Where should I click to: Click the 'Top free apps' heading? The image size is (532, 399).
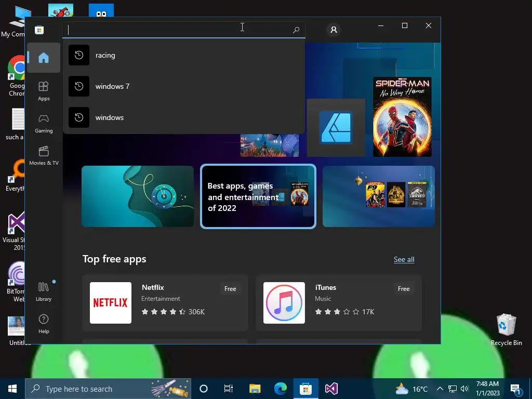[114, 259]
